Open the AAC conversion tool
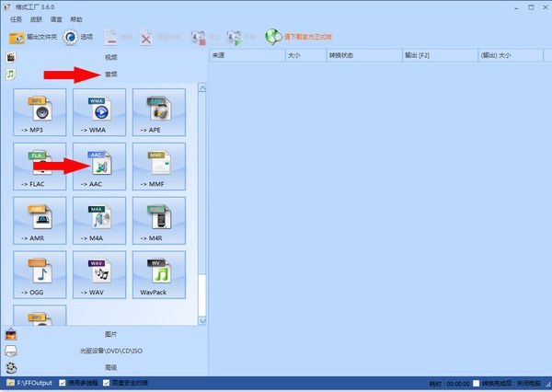 click(98, 167)
